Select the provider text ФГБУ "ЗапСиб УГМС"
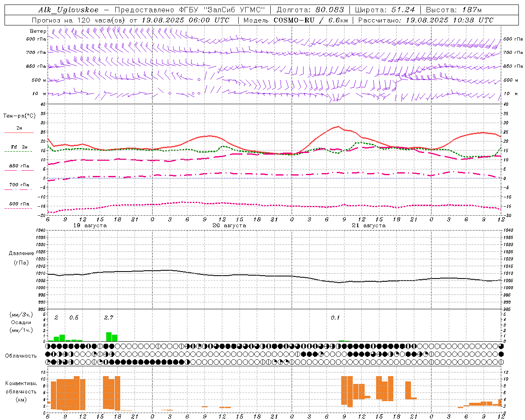The height and width of the screenshot is (420, 525). [222, 10]
